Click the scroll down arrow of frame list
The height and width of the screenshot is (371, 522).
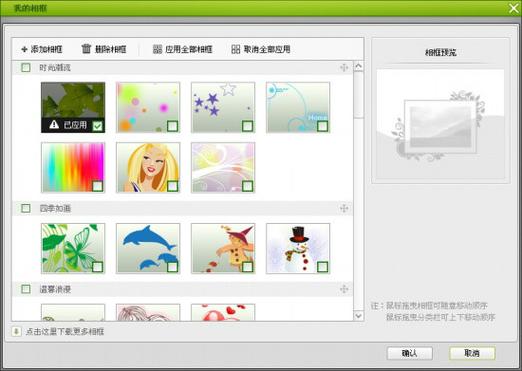pos(358,315)
